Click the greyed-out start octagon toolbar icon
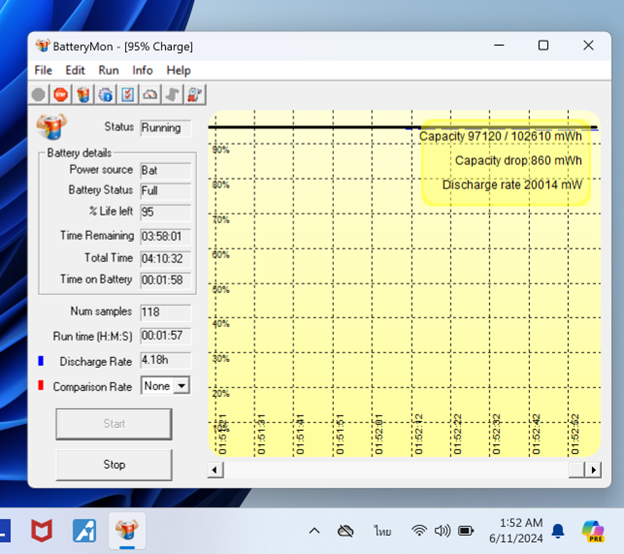Screen dimensions: 624x554 coord(39,95)
